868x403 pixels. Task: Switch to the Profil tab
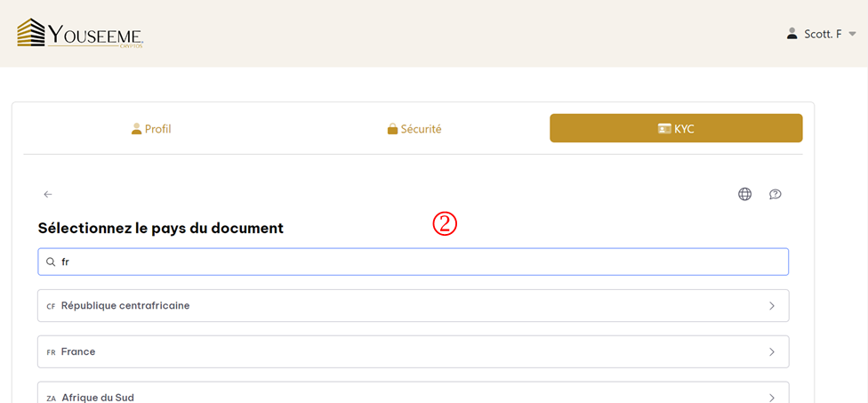(151, 129)
